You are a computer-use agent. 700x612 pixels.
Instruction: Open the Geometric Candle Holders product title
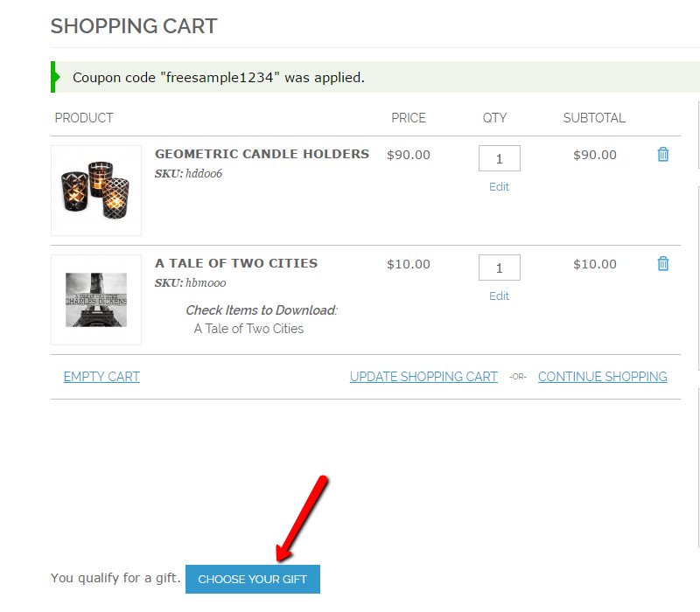tap(262, 154)
